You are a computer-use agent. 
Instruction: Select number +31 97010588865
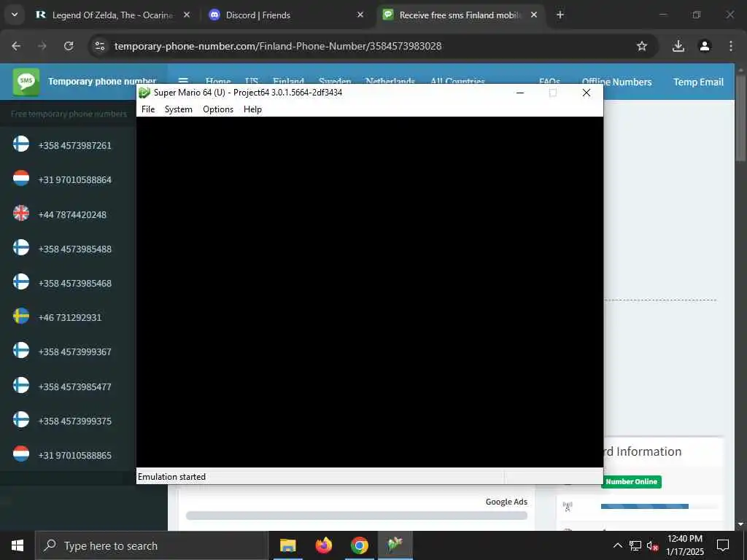pyautogui.click(x=75, y=455)
